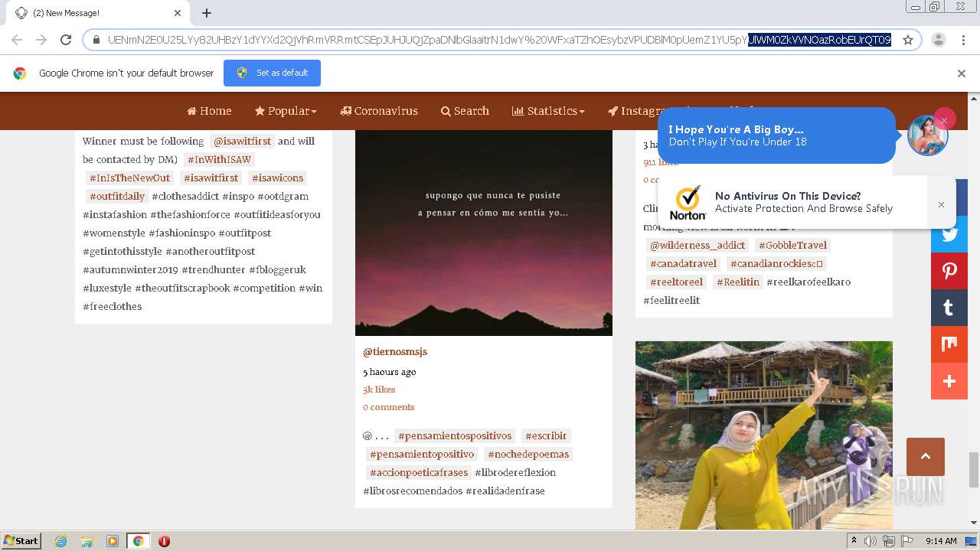Screen dimensions: 980x551
Task: Open 'I Hope You're A Big Boy' notification
Action: point(776,135)
